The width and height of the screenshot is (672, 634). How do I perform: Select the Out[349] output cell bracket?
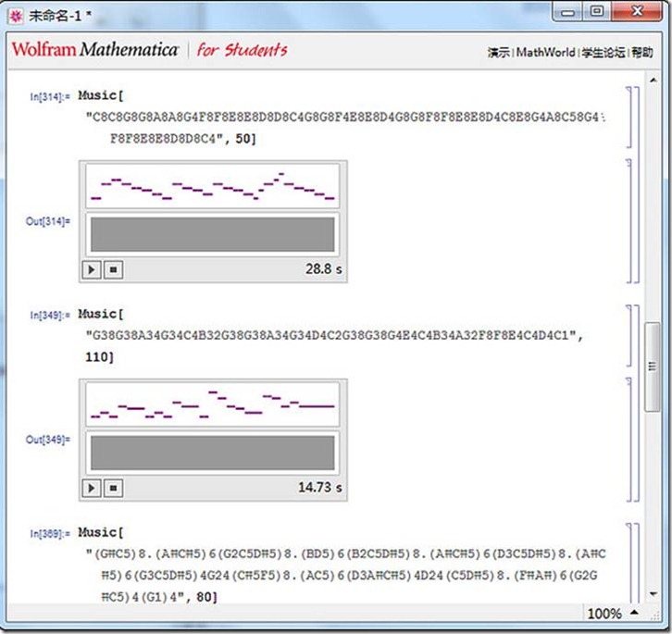(x=628, y=439)
